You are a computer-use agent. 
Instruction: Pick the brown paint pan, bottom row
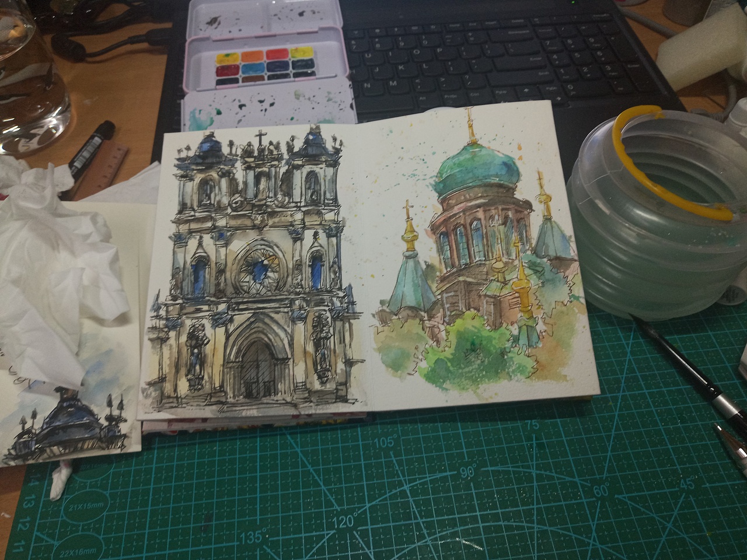(x=253, y=79)
